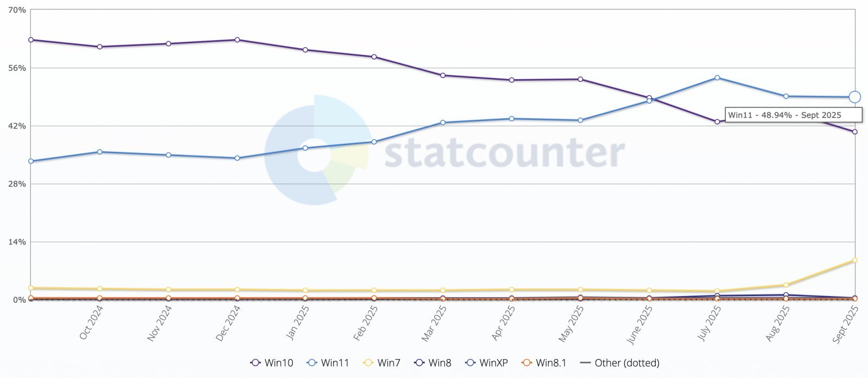
Task: Hide the WinXP series via legend
Action: (x=486, y=363)
